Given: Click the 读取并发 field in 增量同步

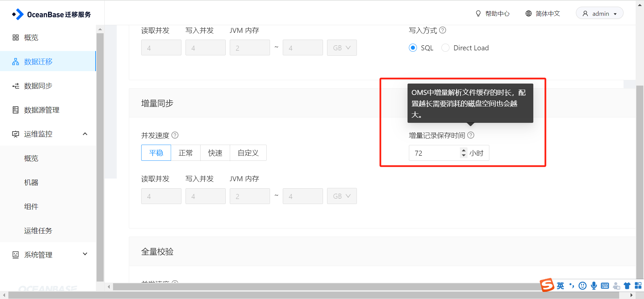Looking at the screenshot, I should click(161, 196).
